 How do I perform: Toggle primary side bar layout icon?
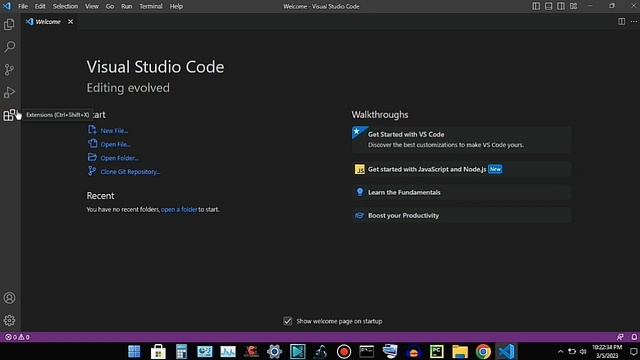536,6
